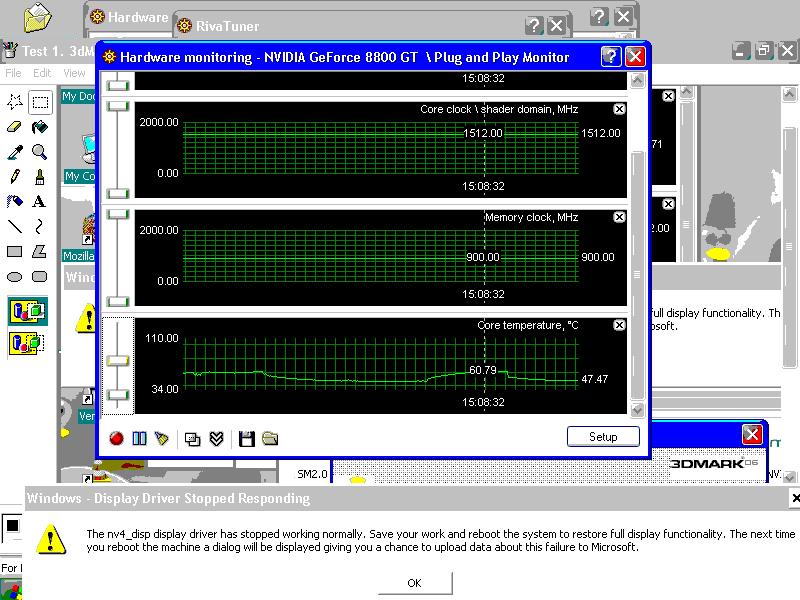This screenshot has height=600, width=800.
Task: Click the open folder icon in monitoring toolbar
Action: 270,438
